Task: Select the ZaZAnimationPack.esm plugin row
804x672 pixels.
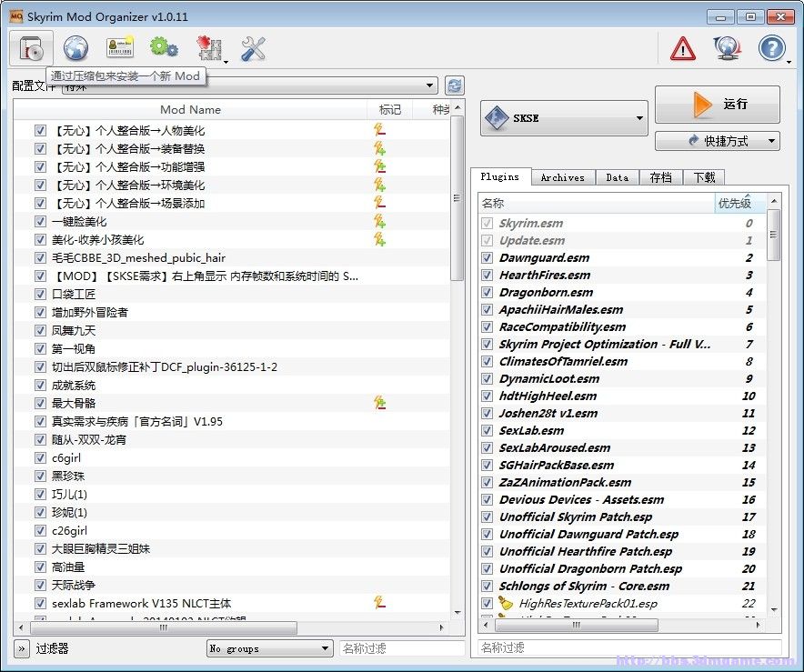Action: (x=622, y=482)
